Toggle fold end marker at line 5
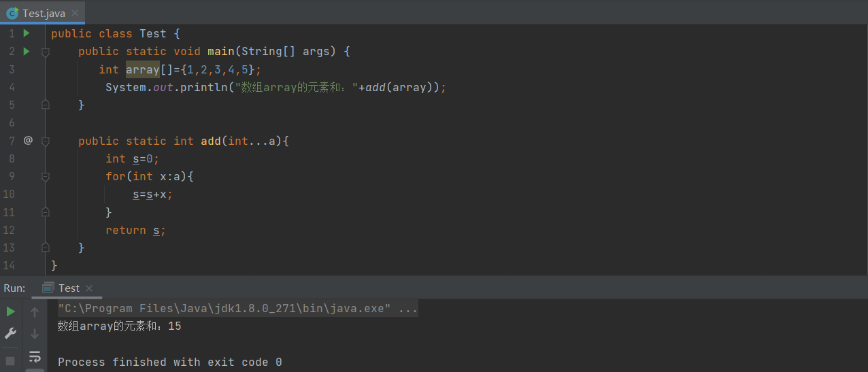The width and height of the screenshot is (868, 372). coord(45,105)
